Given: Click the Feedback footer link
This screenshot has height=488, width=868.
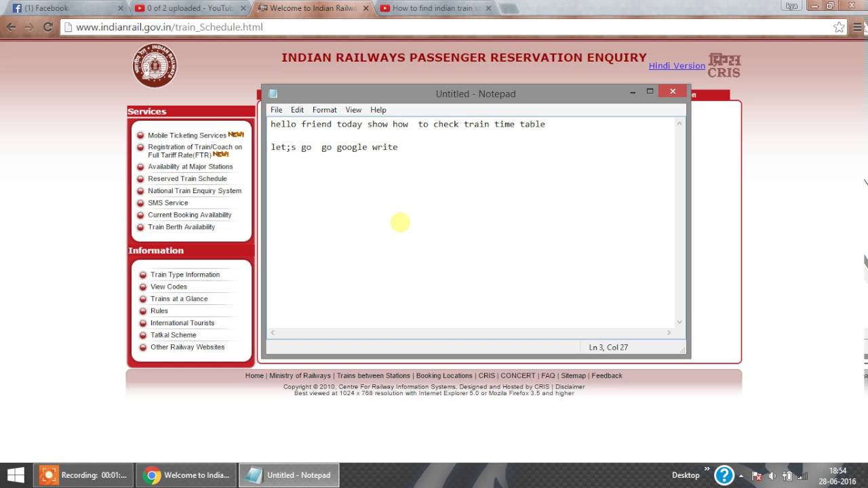Looking at the screenshot, I should [607, 375].
